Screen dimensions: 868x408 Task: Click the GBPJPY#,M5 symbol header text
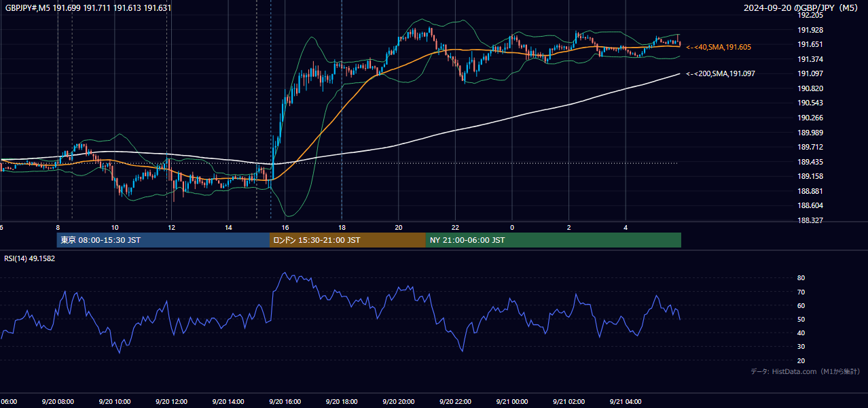[88, 7]
